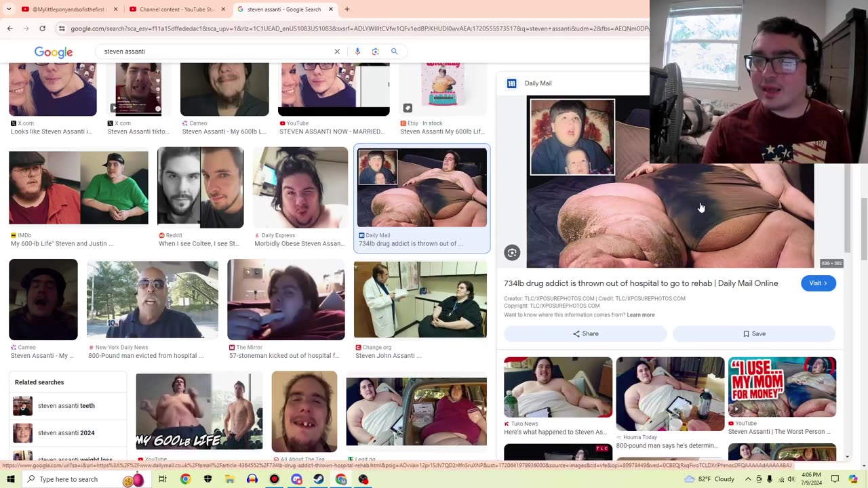Open volume control in system tray
This screenshot has height=488, width=868.
(791, 479)
